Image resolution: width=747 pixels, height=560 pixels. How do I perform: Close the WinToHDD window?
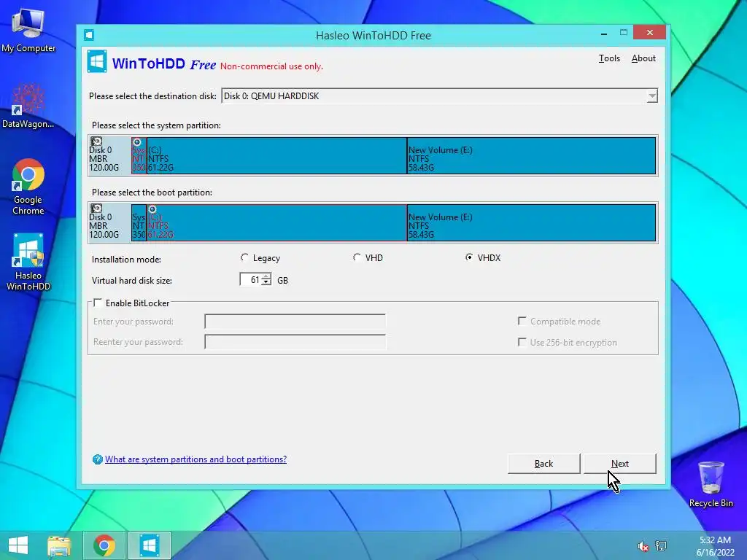650,33
